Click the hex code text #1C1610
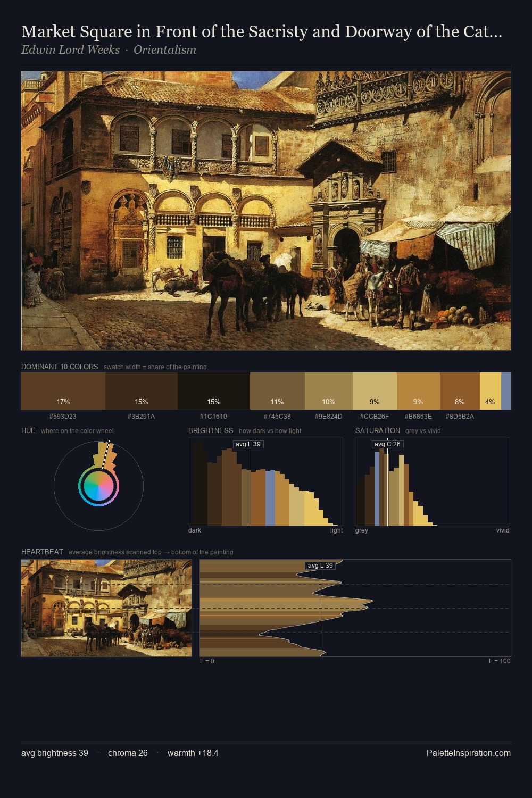 pos(213,417)
